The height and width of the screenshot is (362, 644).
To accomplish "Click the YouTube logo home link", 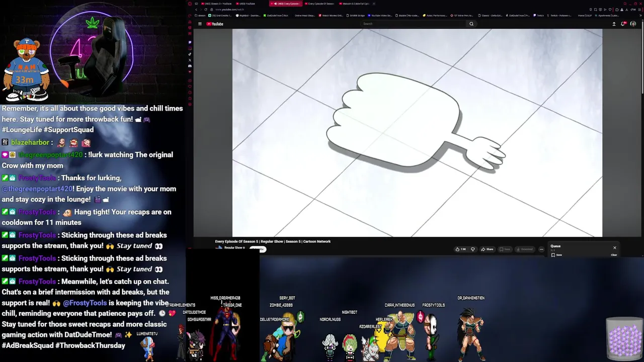I will [x=215, y=24].
